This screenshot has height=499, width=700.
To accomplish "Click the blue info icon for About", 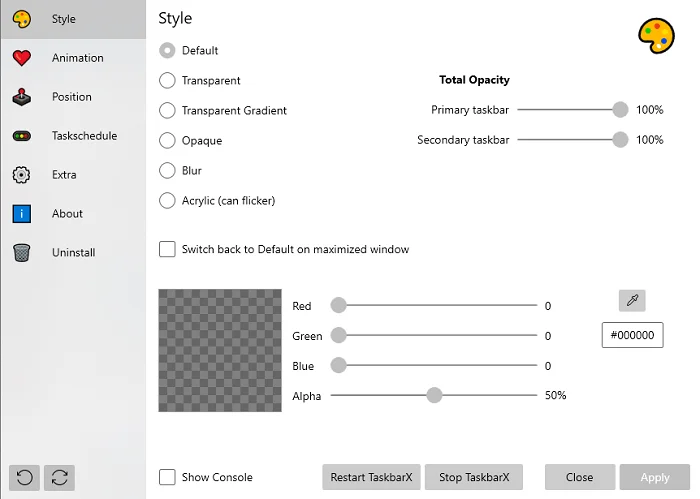I will [22, 214].
